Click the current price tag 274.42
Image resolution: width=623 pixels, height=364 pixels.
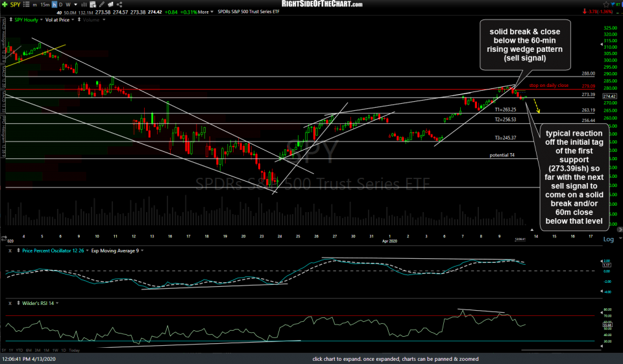tap(609, 96)
